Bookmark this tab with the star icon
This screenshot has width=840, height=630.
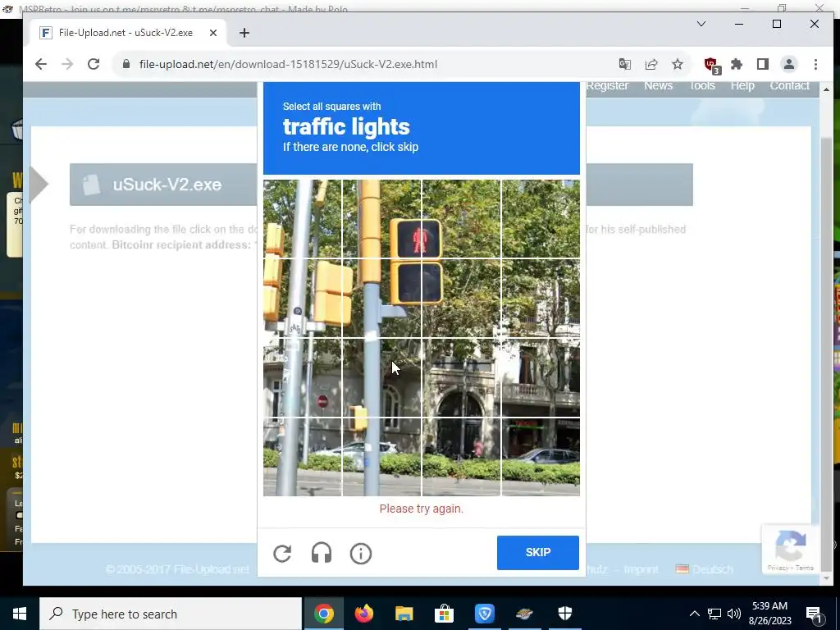pyautogui.click(x=677, y=64)
